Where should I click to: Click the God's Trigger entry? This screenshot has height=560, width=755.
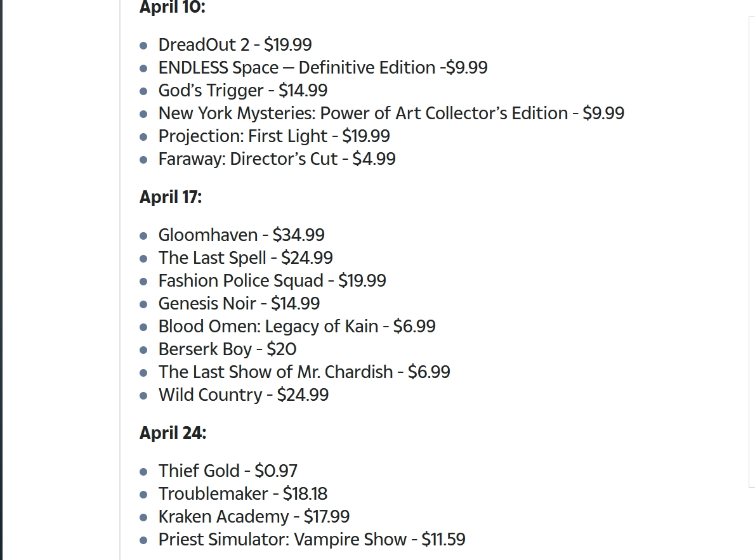click(x=242, y=91)
